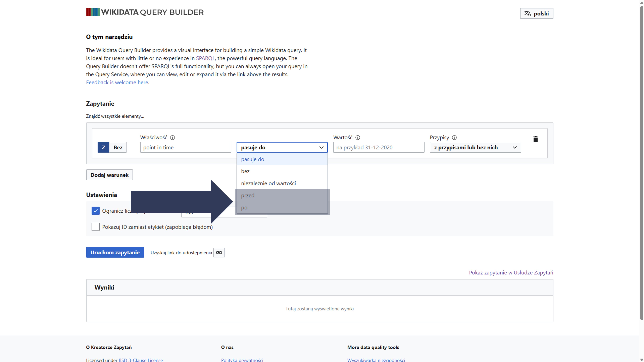Click the Dodaj warunek button
This screenshot has height=362, width=644.
(x=109, y=175)
